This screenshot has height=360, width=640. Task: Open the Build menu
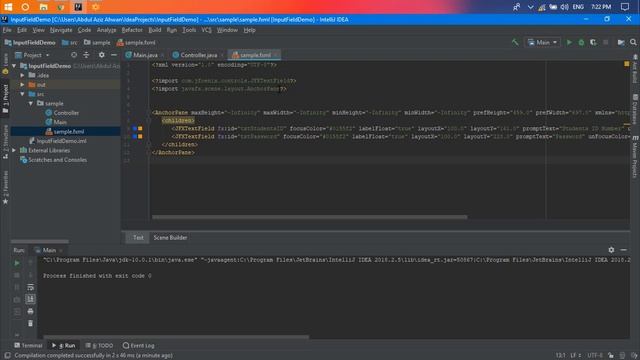(x=154, y=30)
